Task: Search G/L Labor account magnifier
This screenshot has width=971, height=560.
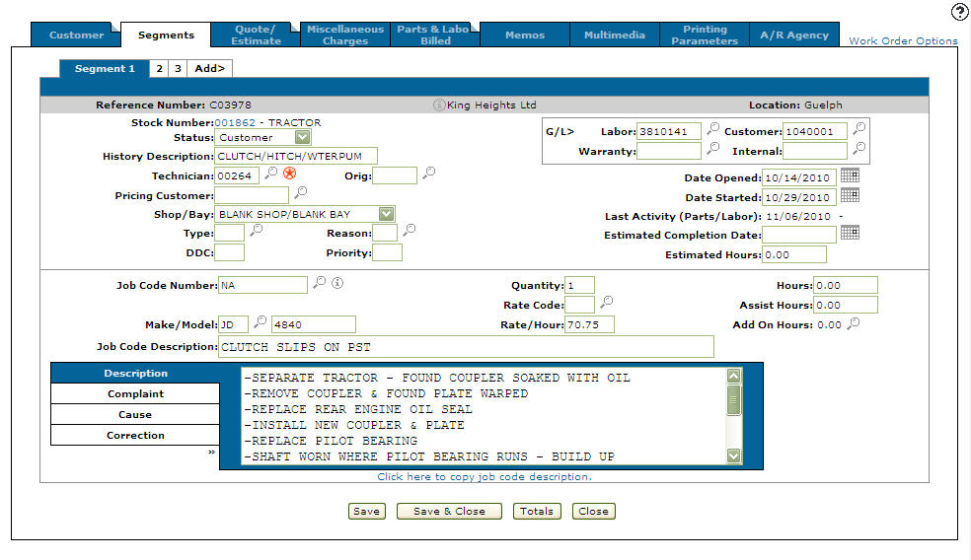Action: [712, 129]
